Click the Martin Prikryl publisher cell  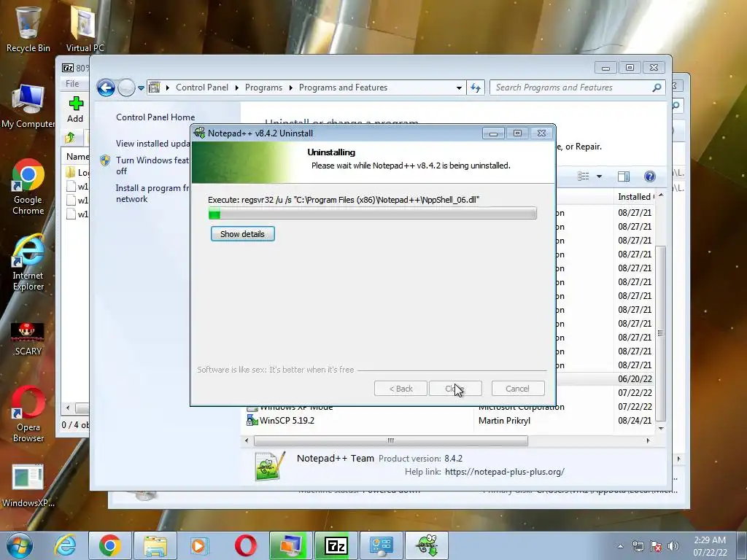[504, 421]
